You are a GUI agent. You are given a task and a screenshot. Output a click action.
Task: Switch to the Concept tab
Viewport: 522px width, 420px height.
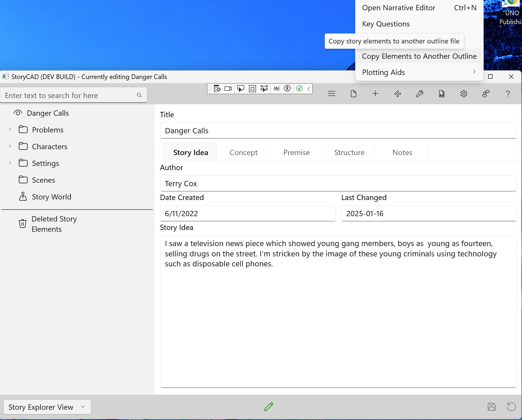click(x=243, y=152)
